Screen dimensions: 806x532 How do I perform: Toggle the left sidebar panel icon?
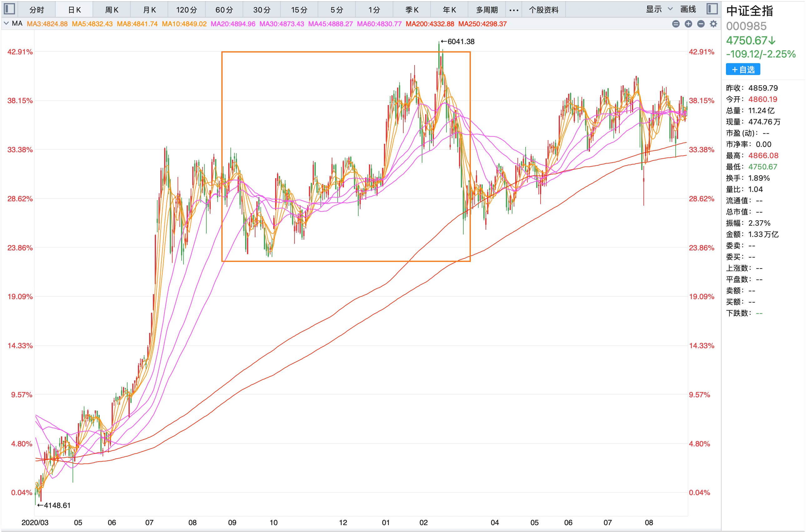click(x=9, y=9)
